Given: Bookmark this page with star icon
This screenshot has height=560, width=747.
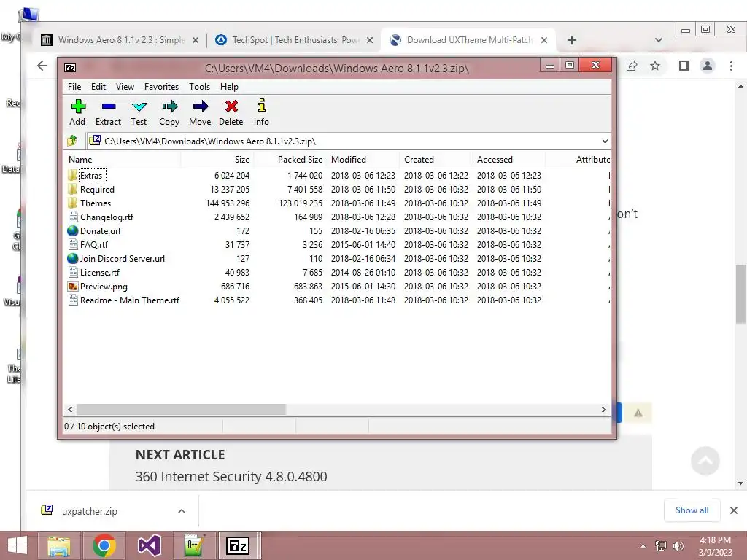Looking at the screenshot, I should tap(655, 66).
